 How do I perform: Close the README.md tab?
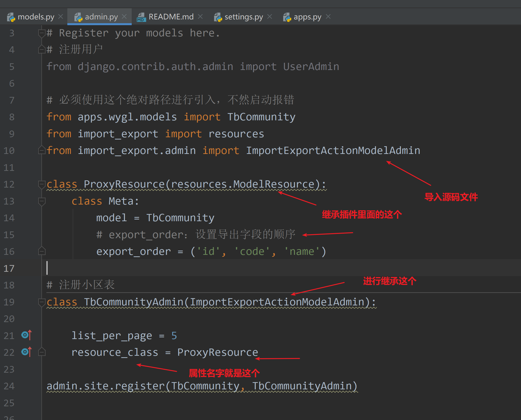(x=200, y=17)
